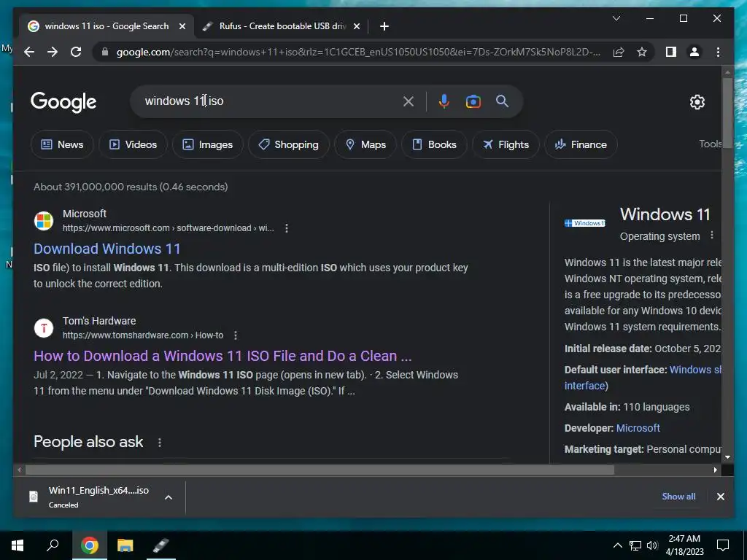Open Rufus from the taskbar
Viewport: 747px width, 560px height.
[x=161, y=545]
